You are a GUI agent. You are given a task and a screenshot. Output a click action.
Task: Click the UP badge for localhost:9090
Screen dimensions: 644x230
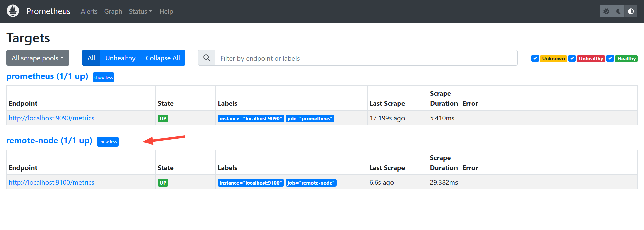tap(163, 118)
